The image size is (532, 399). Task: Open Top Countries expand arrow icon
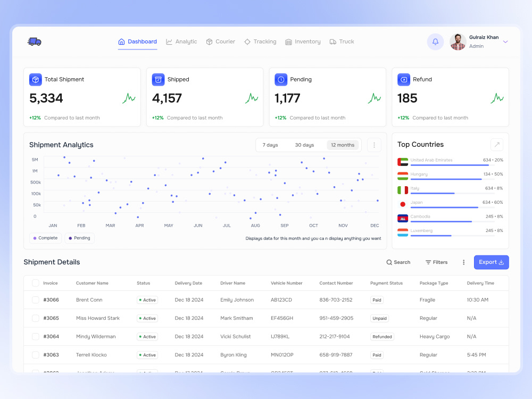coord(497,145)
